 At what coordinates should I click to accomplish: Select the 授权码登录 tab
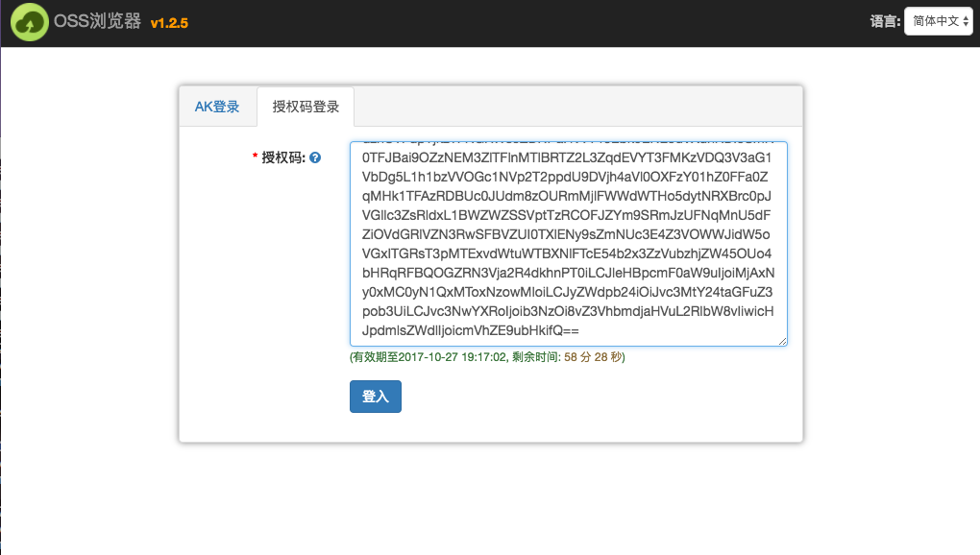pos(306,107)
